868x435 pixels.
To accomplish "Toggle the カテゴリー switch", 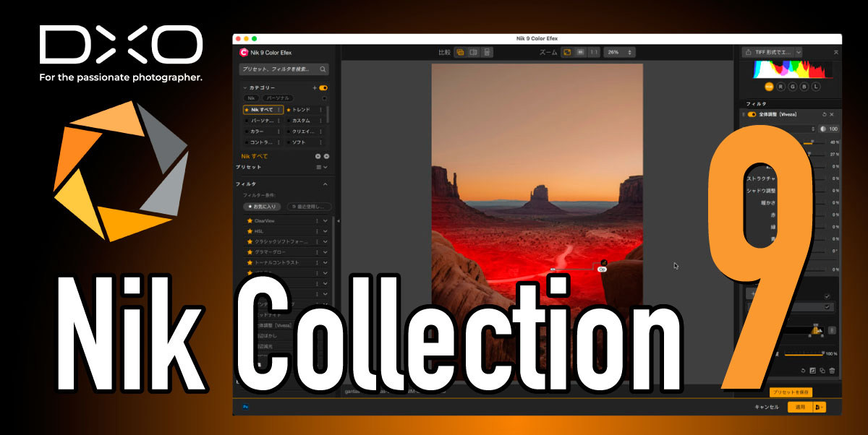I will pyautogui.click(x=323, y=87).
